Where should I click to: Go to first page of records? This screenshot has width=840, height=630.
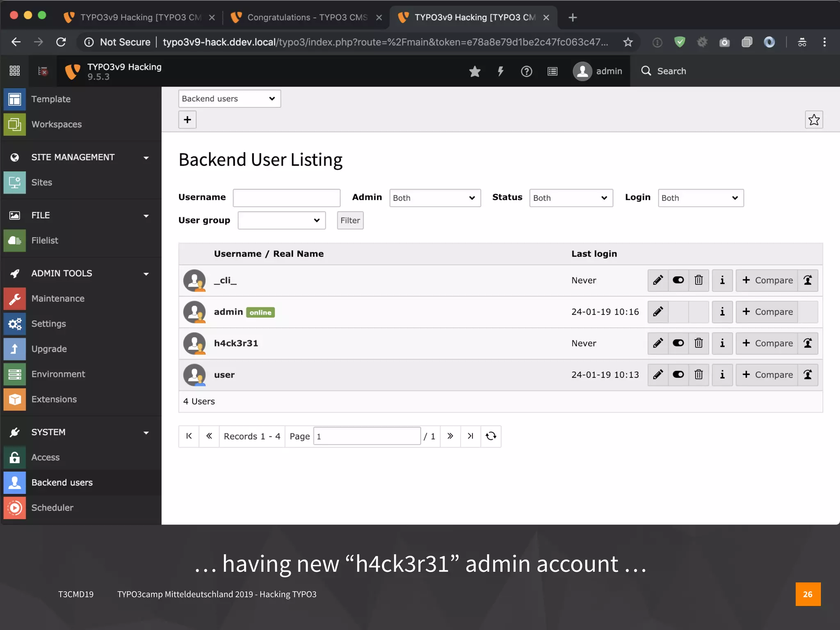pos(189,436)
